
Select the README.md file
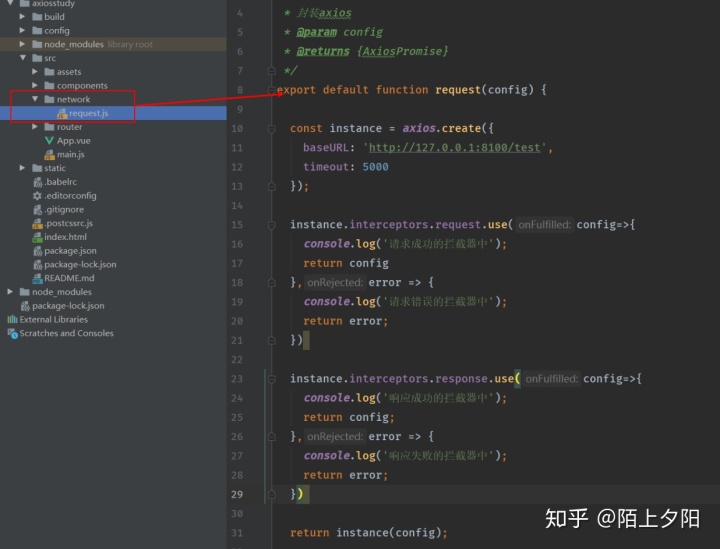(69, 278)
